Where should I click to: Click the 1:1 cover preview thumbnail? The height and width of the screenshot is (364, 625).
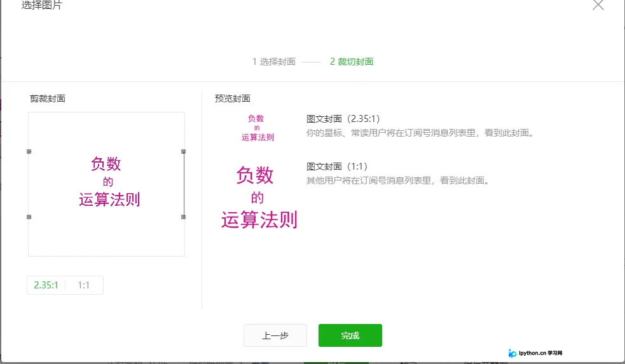pos(259,197)
